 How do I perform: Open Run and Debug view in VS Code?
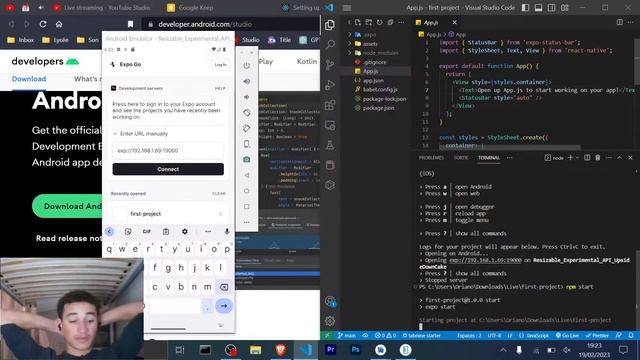tap(330, 85)
